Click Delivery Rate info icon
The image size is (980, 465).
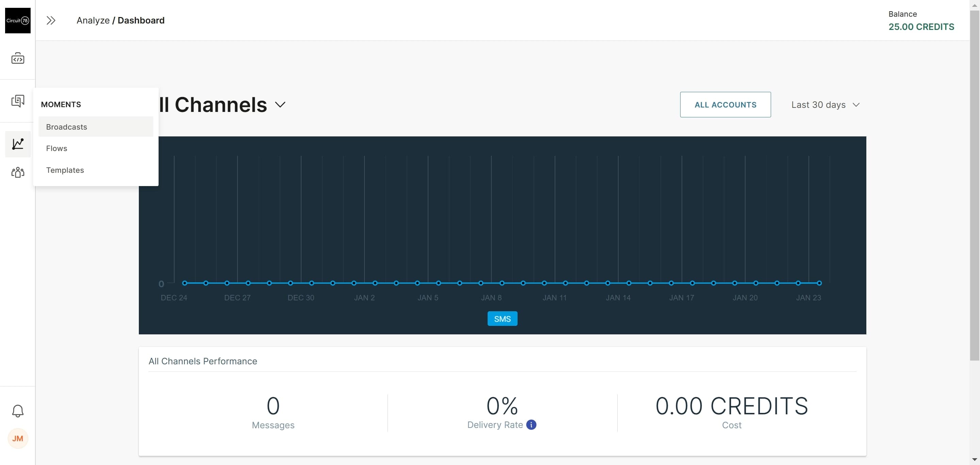(531, 425)
